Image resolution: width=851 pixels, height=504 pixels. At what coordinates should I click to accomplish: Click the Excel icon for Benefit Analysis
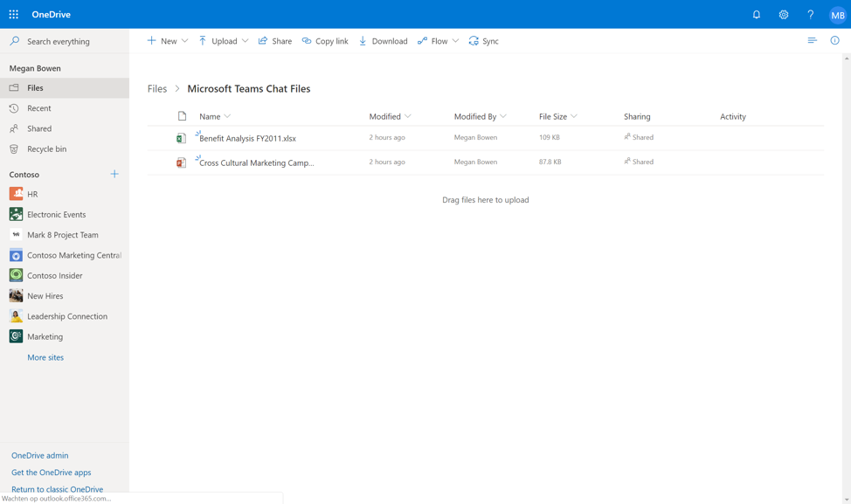tap(181, 138)
